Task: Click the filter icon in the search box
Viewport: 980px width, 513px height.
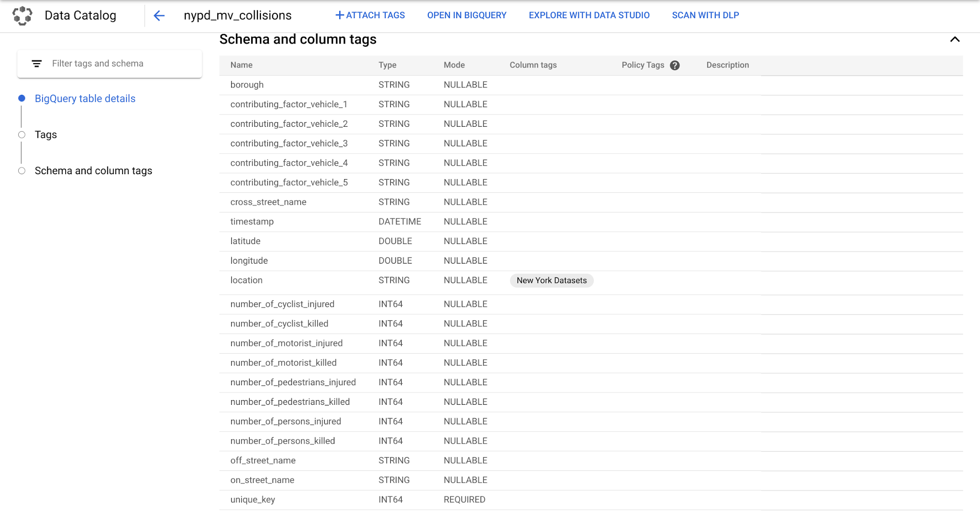Action: (37, 64)
